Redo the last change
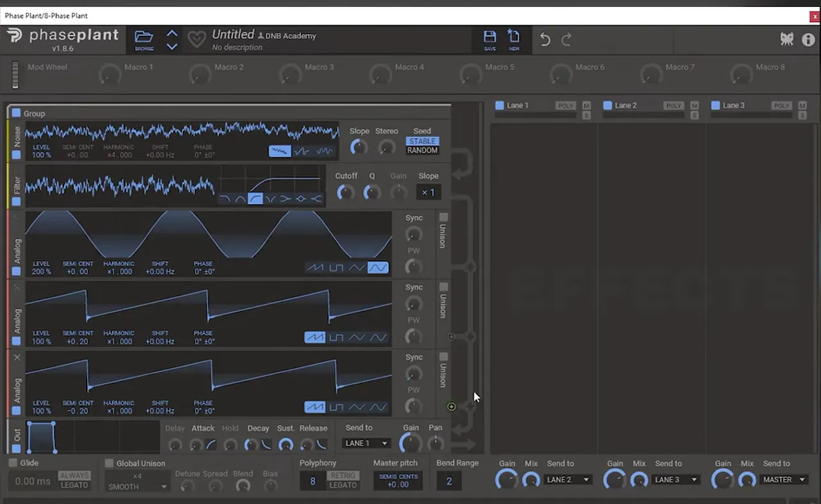The height and width of the screenshot is (504, 821). (566, 40)
